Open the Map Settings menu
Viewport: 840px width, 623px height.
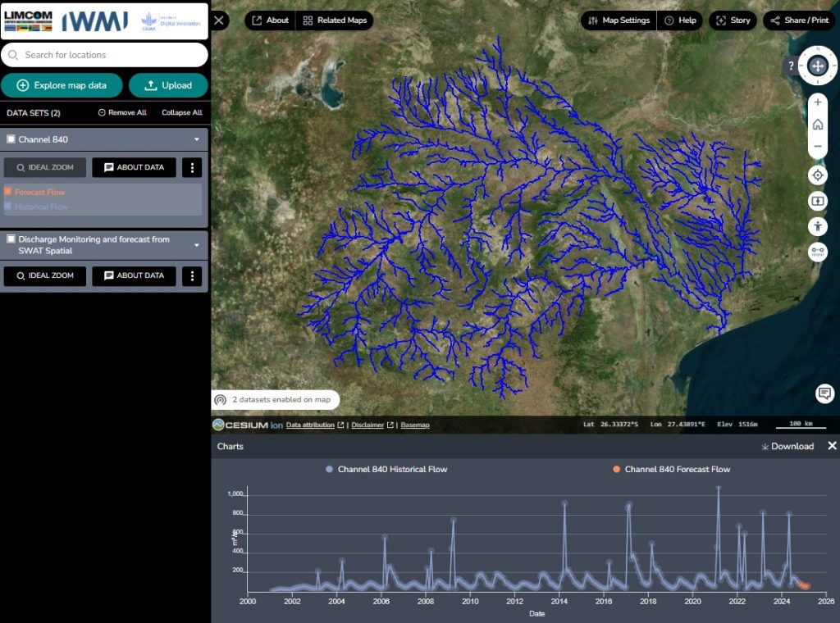pos(619,20)
